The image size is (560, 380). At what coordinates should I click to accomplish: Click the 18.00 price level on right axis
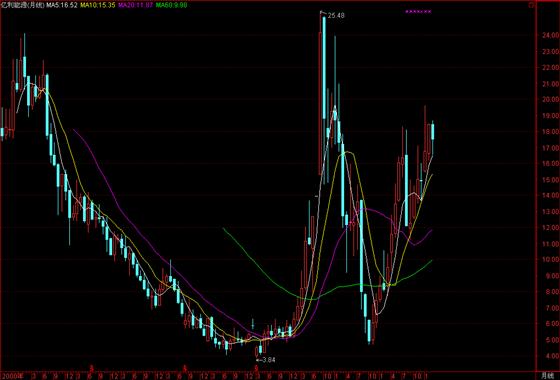click(550, 131)
